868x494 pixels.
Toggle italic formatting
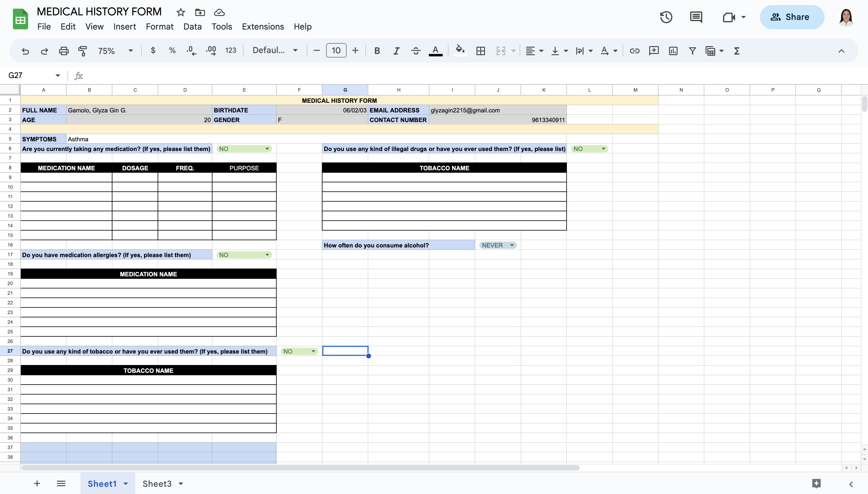tap(396, 51)
